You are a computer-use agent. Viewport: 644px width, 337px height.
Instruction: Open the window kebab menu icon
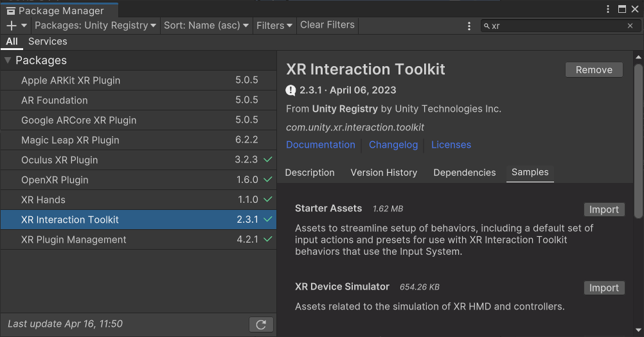(608, 9)
